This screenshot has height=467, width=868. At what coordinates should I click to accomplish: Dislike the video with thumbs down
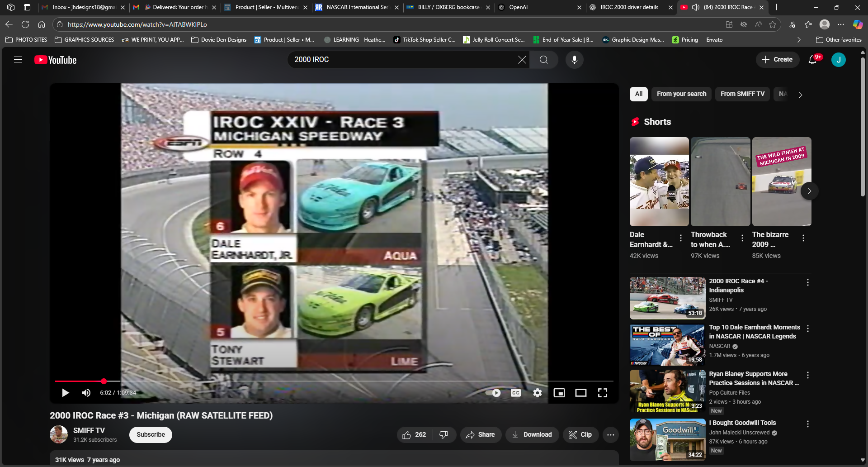444,435
